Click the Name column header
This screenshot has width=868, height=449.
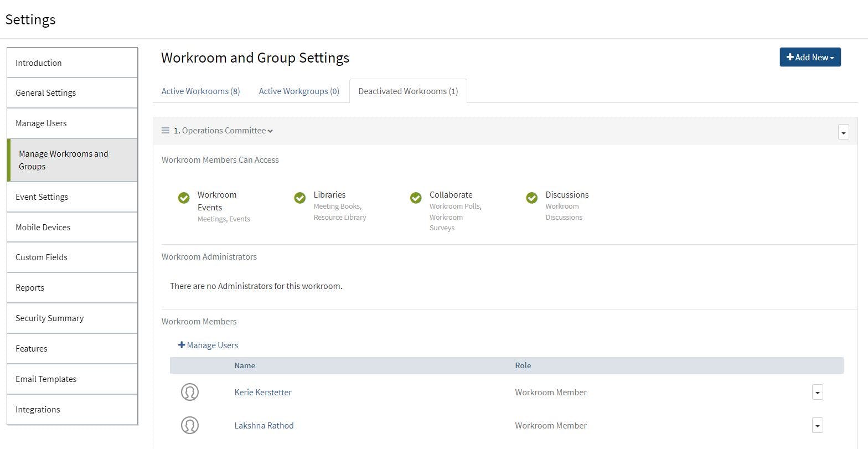(245, 365)
